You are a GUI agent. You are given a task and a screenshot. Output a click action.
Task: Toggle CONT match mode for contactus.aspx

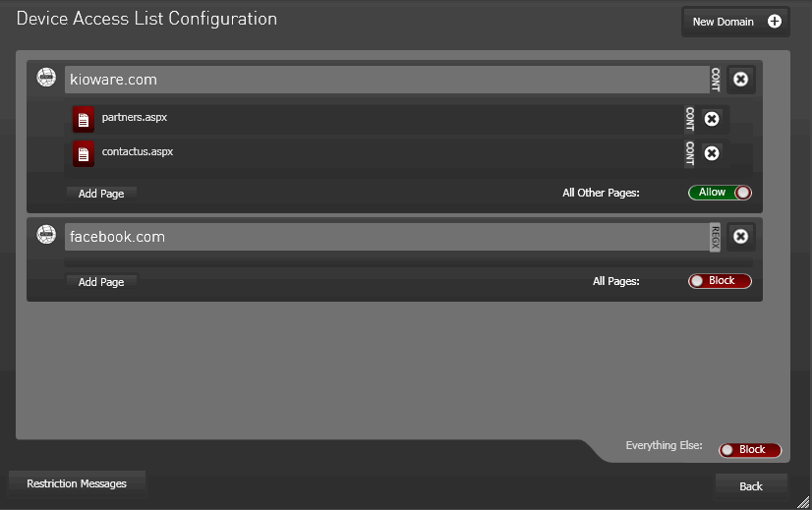click(x=690, y=153)
